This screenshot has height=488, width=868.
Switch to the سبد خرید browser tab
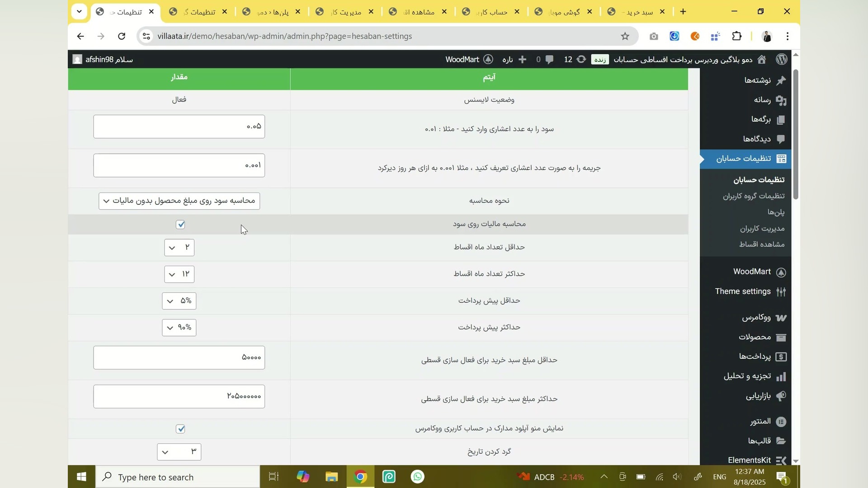tap(637, 12)
